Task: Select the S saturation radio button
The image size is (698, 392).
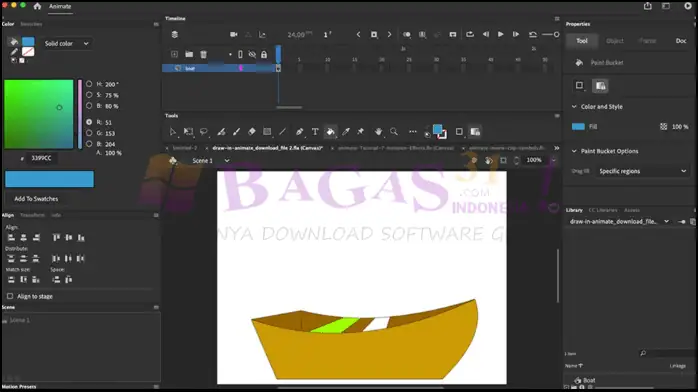Action: pyautogui.click(x=89, y=95)
